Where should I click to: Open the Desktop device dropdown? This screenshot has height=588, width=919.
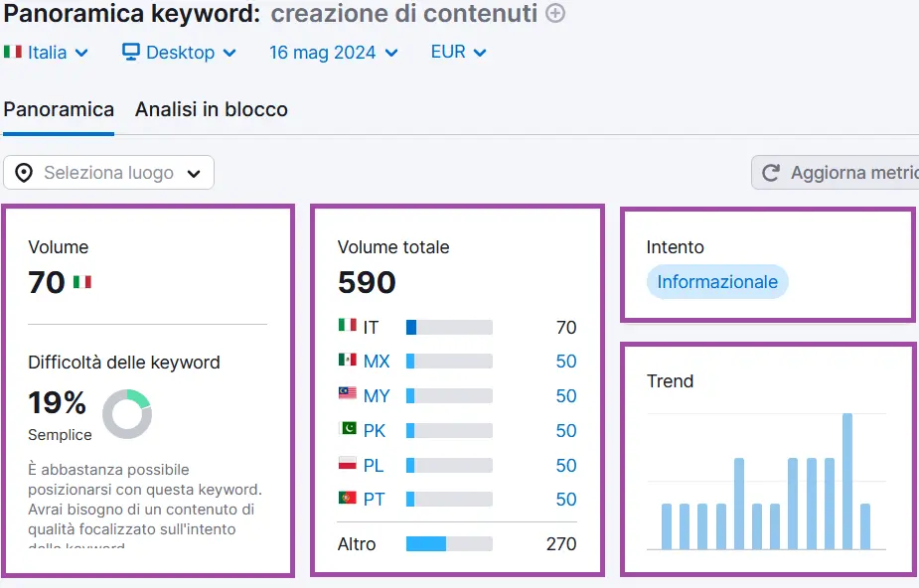(x=180, y=52)
